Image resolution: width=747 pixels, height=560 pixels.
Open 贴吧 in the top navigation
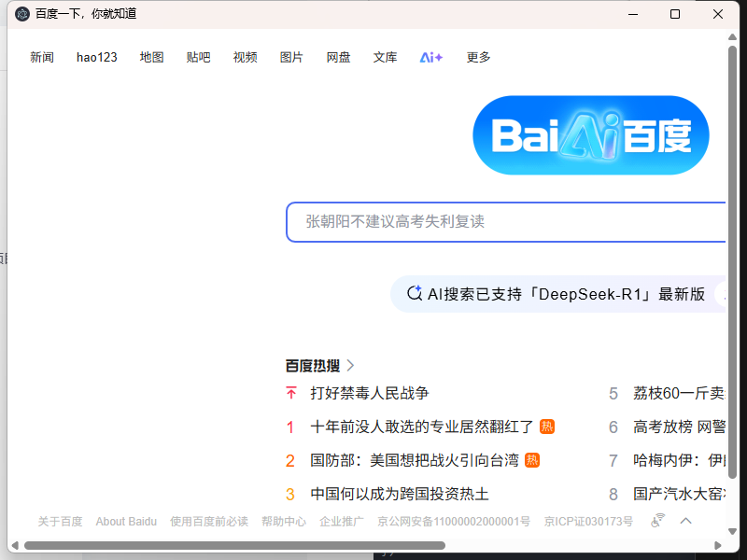click(198, 58)
